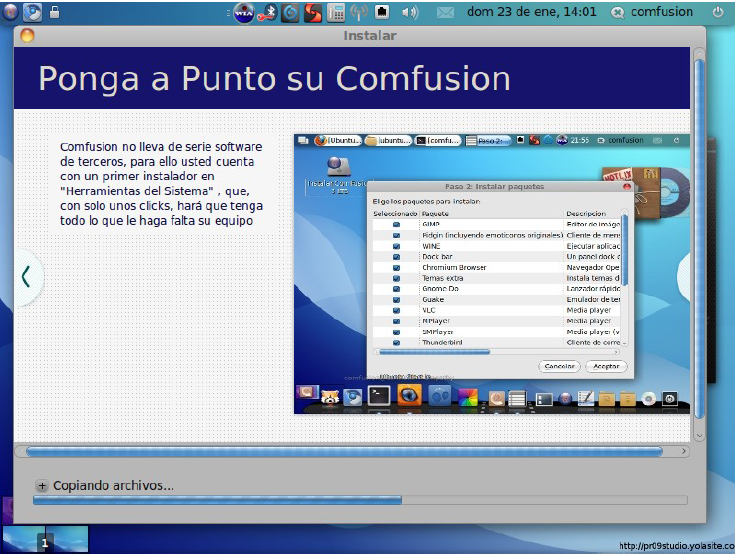The image size is (735, 554).
Task: Open the WIA globe tray icon
Action: point(244,13)
